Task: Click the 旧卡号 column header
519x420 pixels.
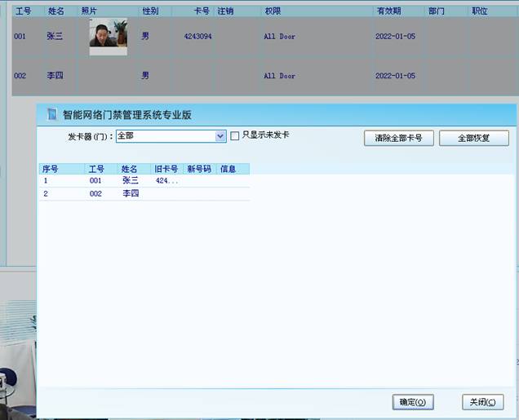Action: [x=166, y=169]
